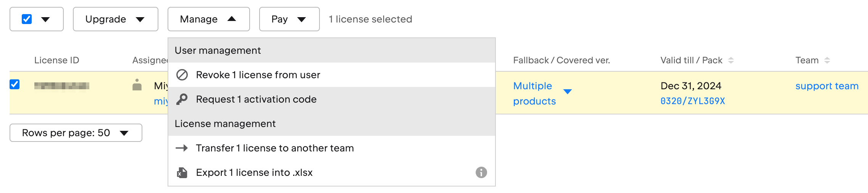Viewport: 868px width, 193px height.
Task: Click the revoke circle-slash icon
Action: point(182,75)
